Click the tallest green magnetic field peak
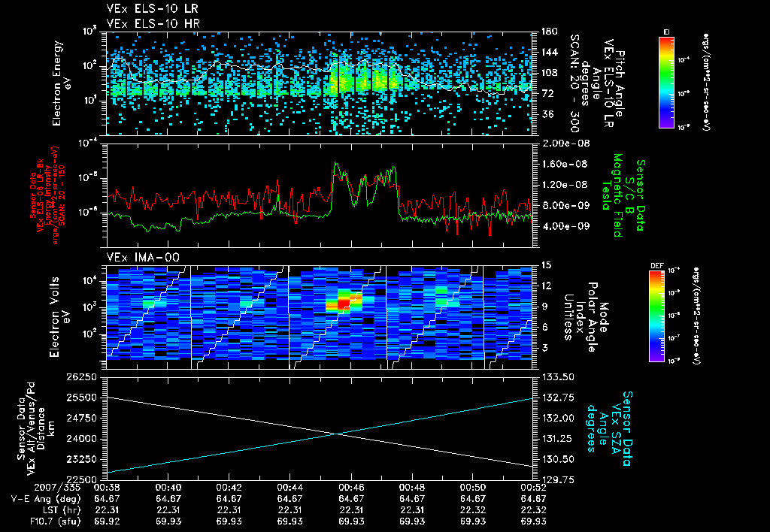Screen dimensions: 770x532 click(336, 163)
